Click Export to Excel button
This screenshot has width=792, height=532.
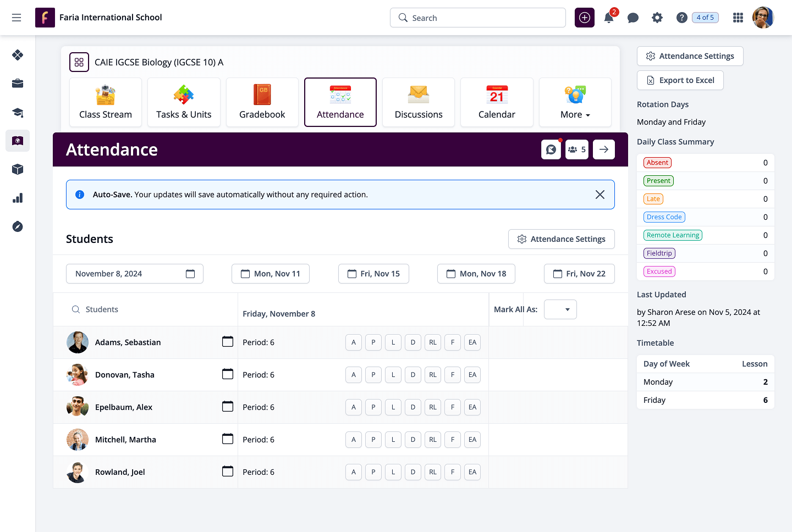680,80
